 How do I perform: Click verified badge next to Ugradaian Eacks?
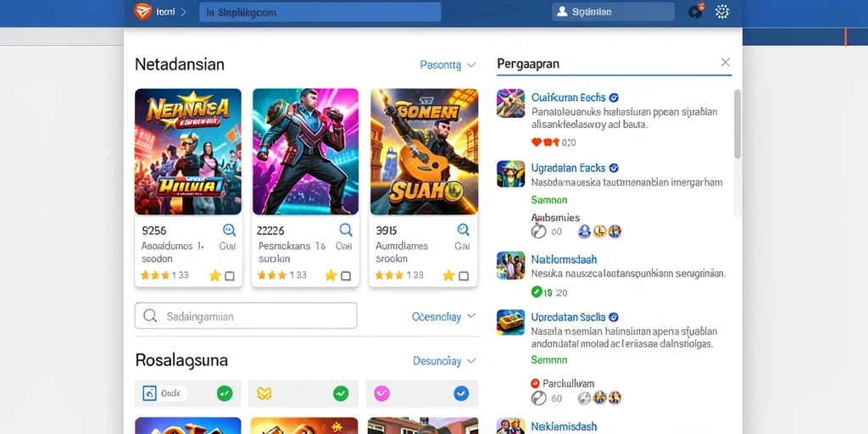coord(614,169)
